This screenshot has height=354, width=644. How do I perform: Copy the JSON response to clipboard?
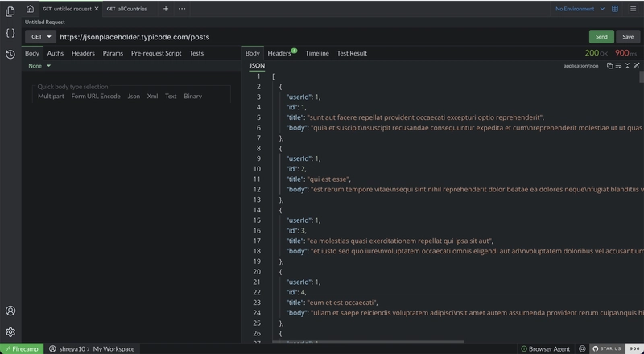pyautogui.click(x=610, y=66)
